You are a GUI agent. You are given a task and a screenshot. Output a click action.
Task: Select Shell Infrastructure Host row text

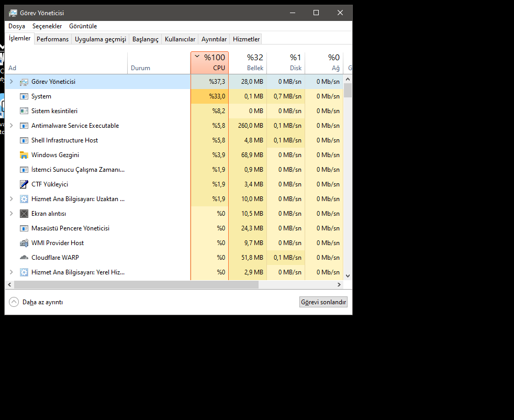64,140
